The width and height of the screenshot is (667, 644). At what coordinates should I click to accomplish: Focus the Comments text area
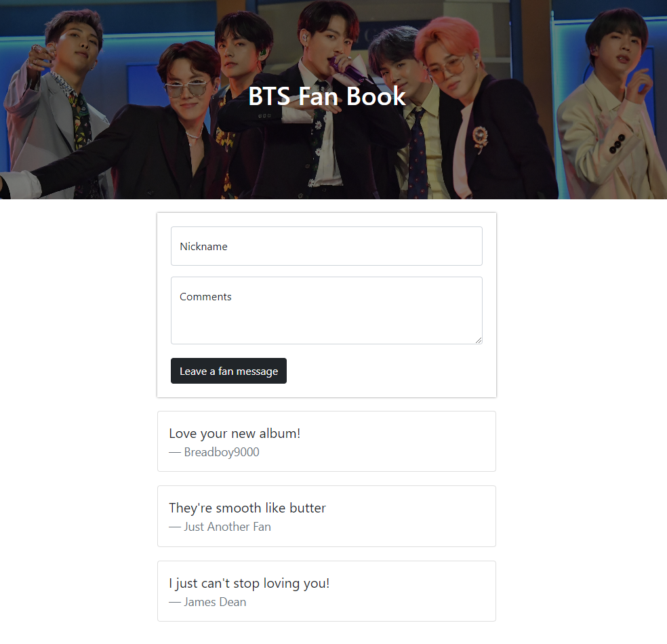(326, 310)
